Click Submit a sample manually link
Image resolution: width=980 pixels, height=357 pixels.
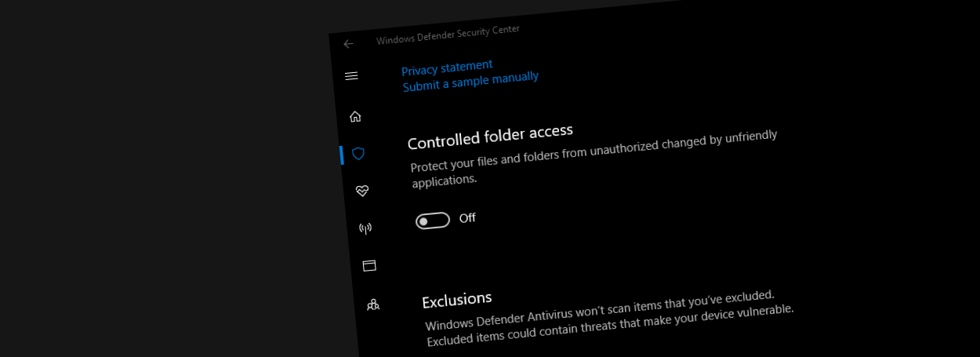(470, 82)
